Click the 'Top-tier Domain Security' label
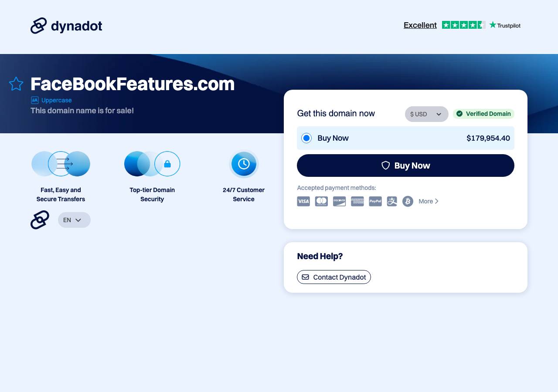Image resolution: width=558 pixels, height=392 pixels. pyautogui.click(x=152, y=195)
